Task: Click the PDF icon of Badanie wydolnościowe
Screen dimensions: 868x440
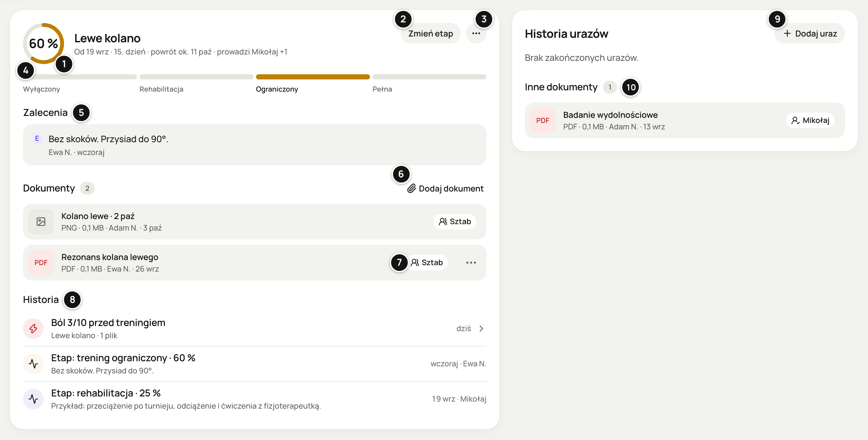Action: [x=542, y=120]
